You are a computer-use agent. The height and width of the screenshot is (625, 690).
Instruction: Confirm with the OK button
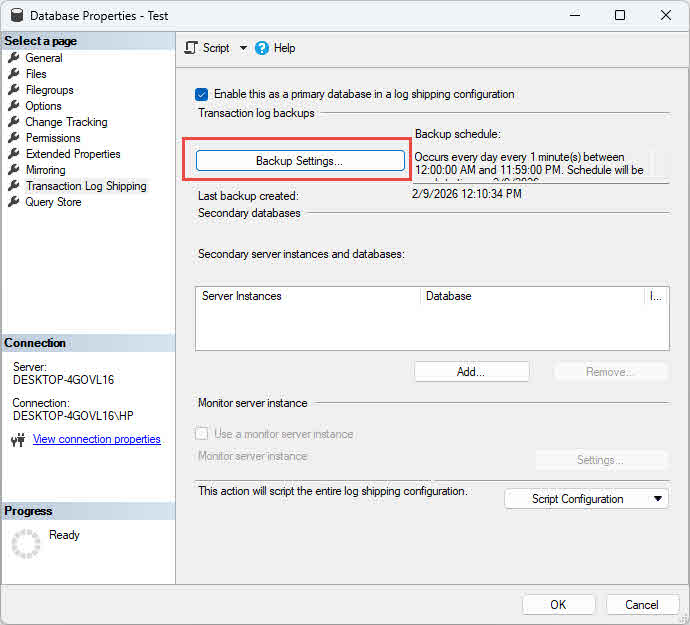point(558,605)
